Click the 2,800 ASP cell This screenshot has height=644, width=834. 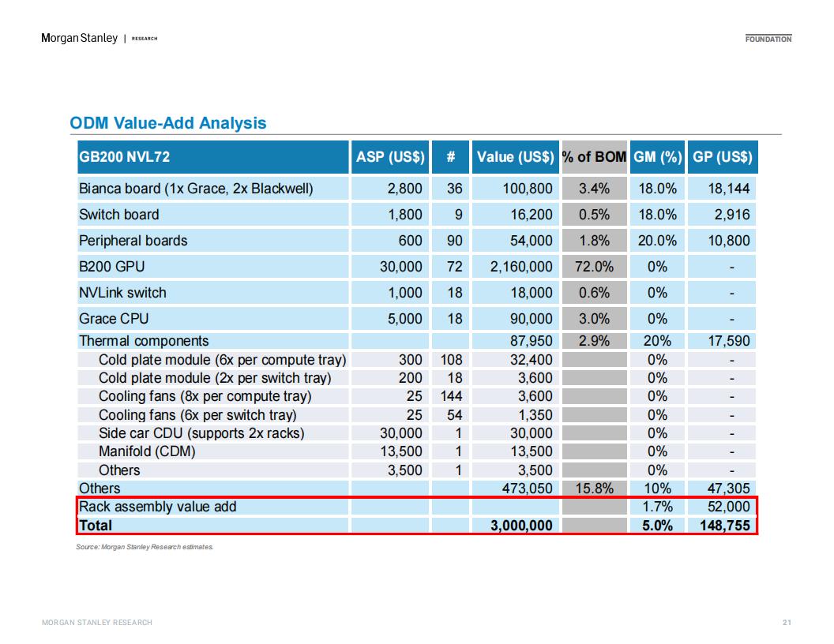(404, 189)
